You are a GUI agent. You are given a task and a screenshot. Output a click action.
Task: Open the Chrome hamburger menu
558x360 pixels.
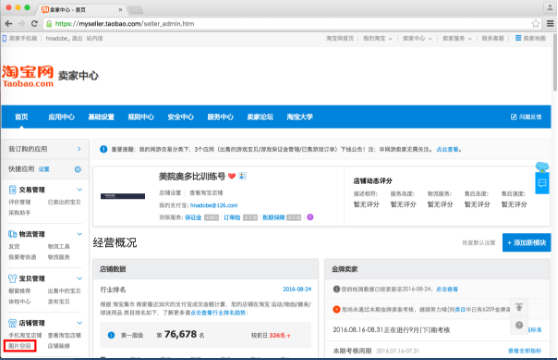click(550, 23)
